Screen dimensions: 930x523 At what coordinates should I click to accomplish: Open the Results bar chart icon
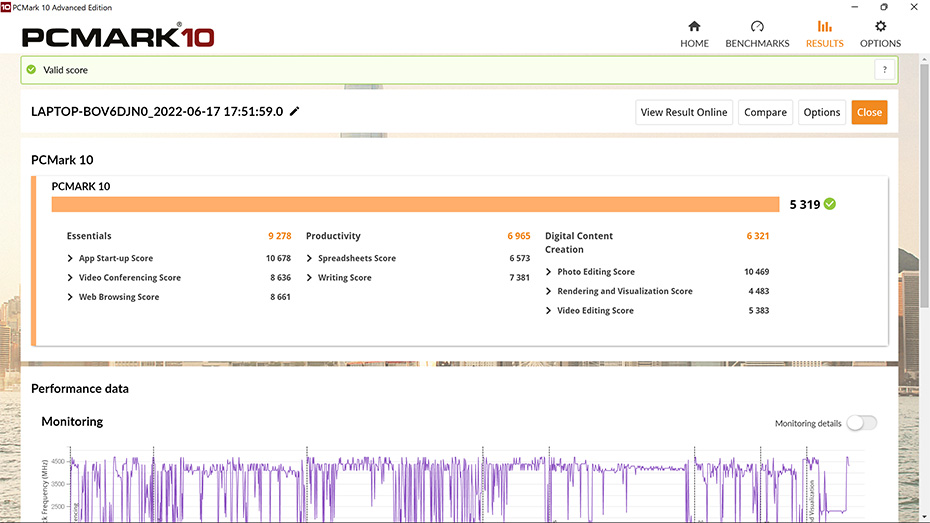coord(824,27)
